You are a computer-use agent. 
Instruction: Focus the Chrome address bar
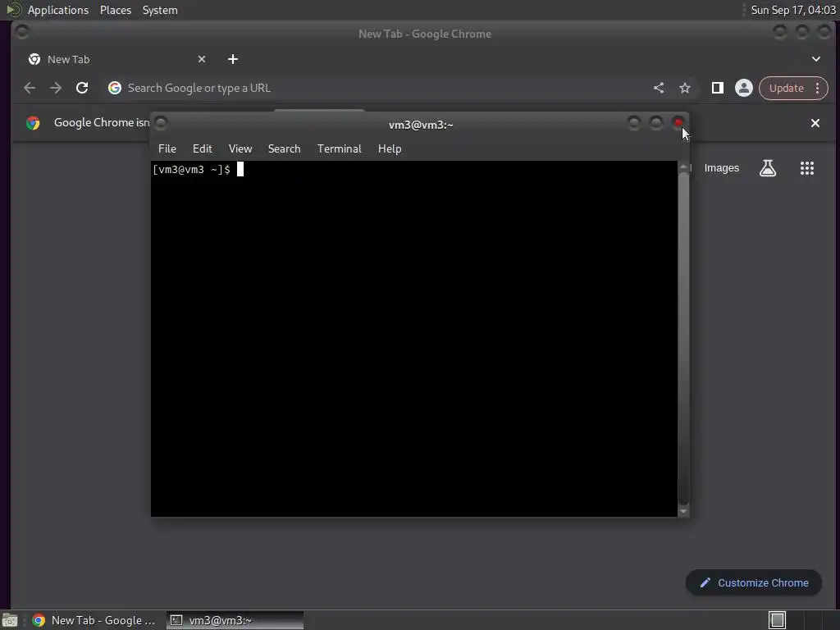coord(375,88)
